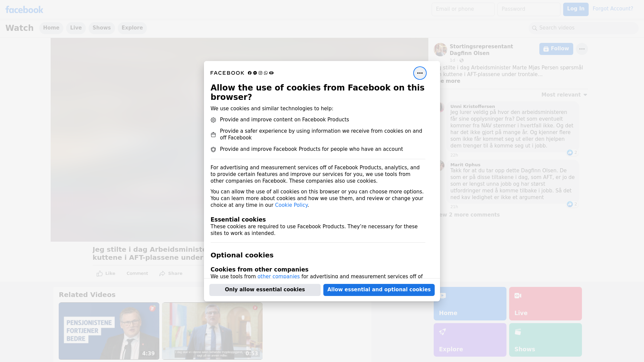644x362 pixels.
Task: Click Unni Kristoffersen's name
Action: [x=473, y=107]
